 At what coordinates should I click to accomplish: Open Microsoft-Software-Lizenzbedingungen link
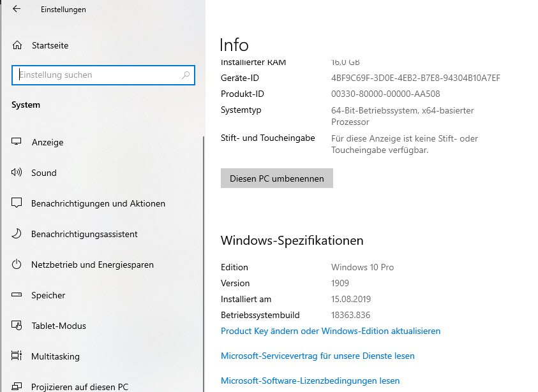coord(310,381)
